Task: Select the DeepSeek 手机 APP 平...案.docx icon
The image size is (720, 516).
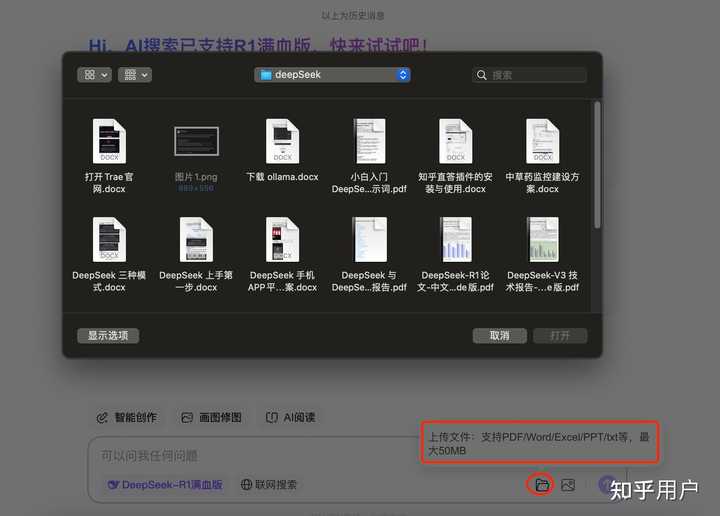Action: tap(282, 239)
